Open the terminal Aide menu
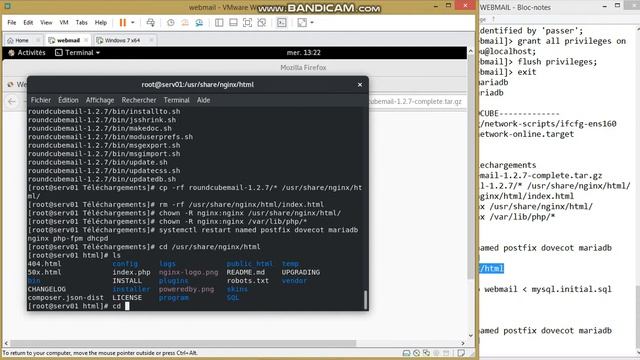This screenshot has width=640, height=360. coord(203,100)
